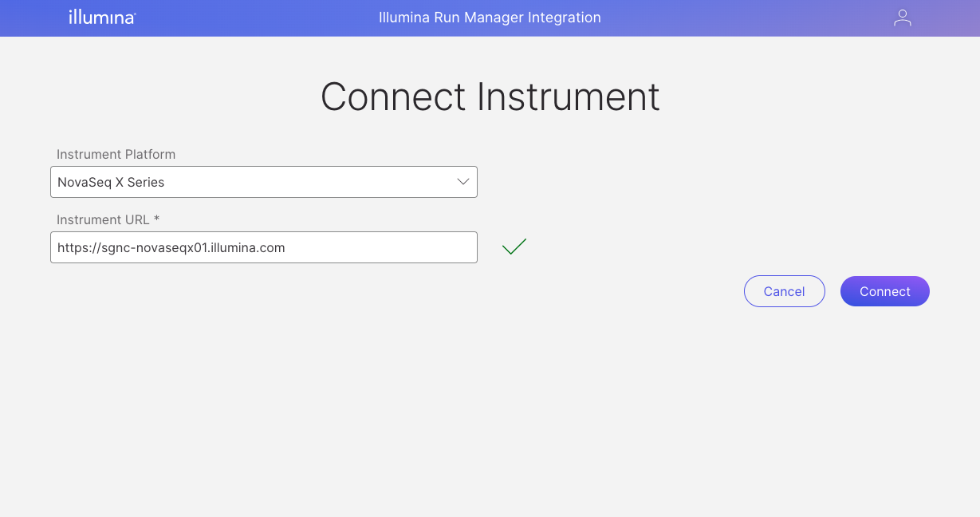Click the illumina logo in header
Image resolution: width=980 pixels, height=517 pixels.
click(102, 17)
